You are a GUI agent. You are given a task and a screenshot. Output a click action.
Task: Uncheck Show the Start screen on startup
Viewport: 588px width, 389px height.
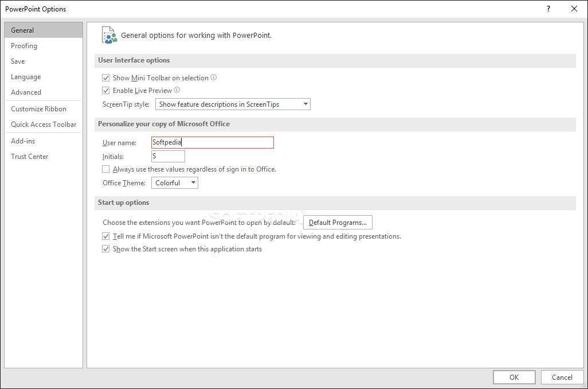106,249
